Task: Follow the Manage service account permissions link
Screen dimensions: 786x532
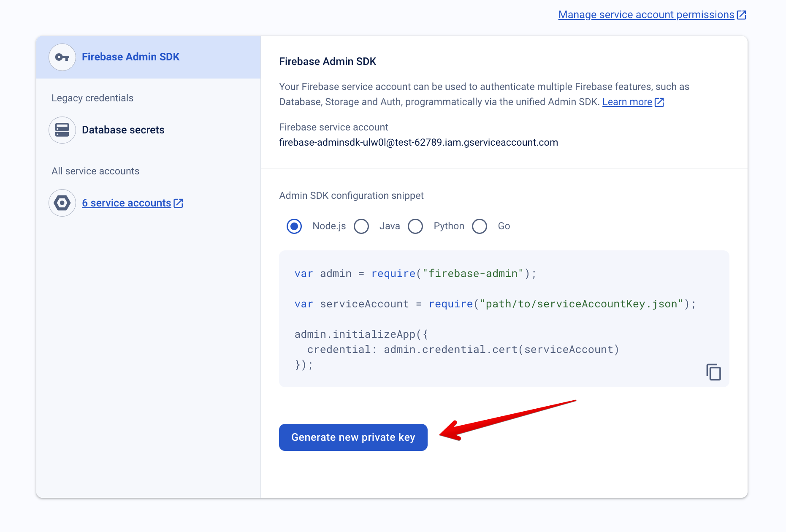Action: point(646,14)
